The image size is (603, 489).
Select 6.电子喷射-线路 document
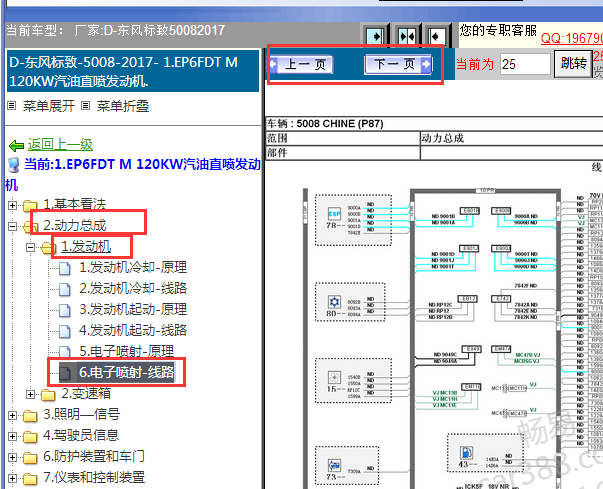pos(126,372)
